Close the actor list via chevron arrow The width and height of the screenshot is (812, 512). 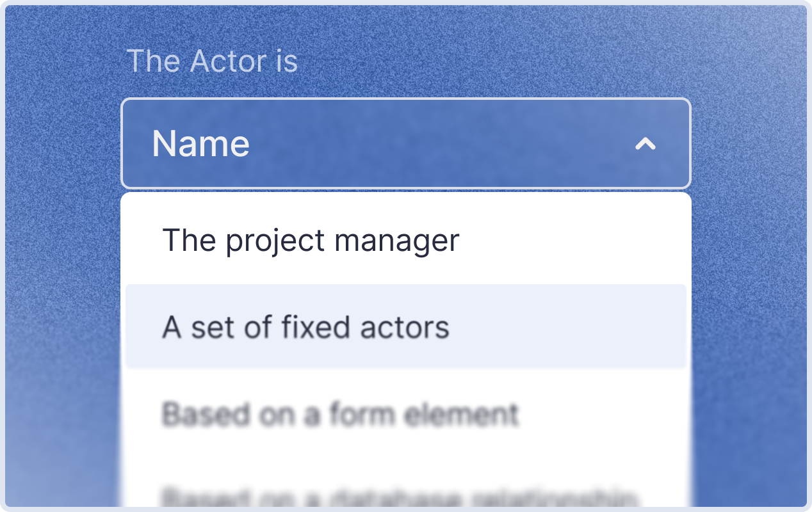pos(645,144)
